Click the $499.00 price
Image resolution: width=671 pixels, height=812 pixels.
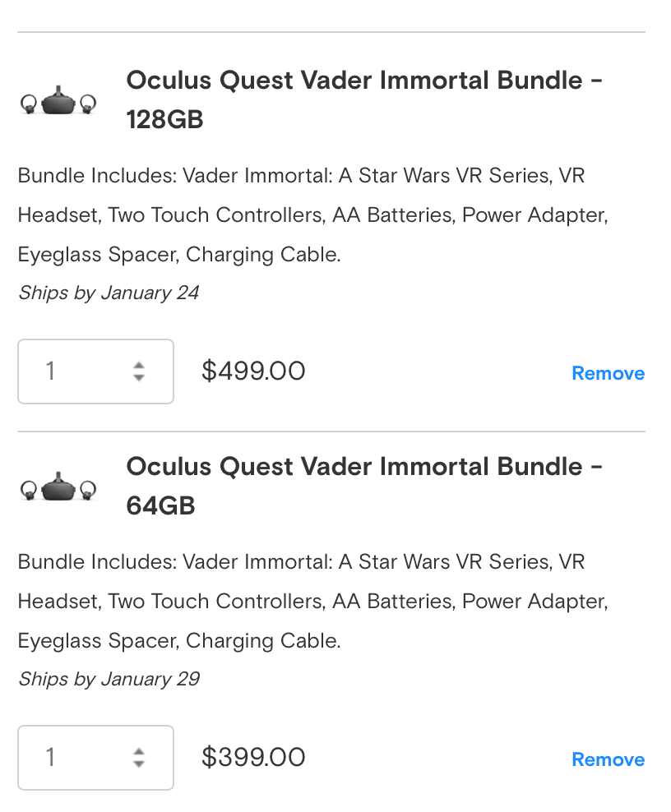click(253, 371)
